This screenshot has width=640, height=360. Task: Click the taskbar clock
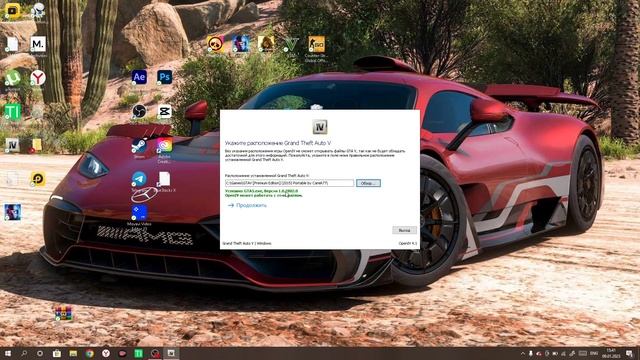[611, 353]
